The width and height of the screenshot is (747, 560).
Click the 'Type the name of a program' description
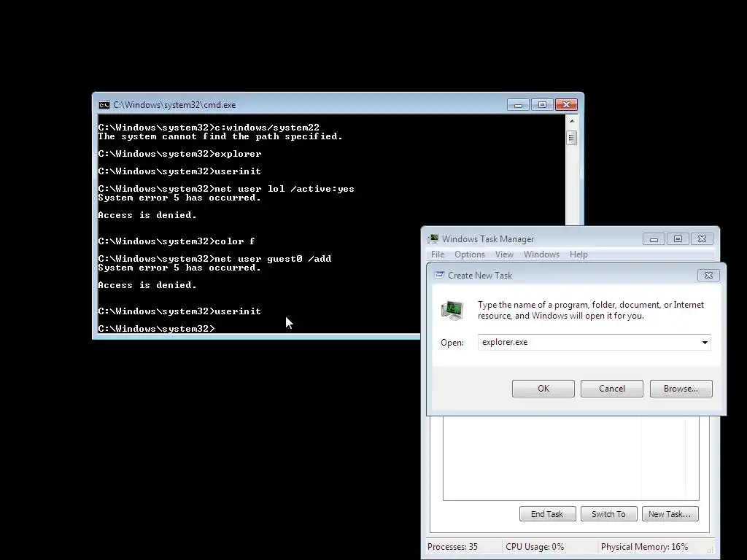(x=591, y=310)
